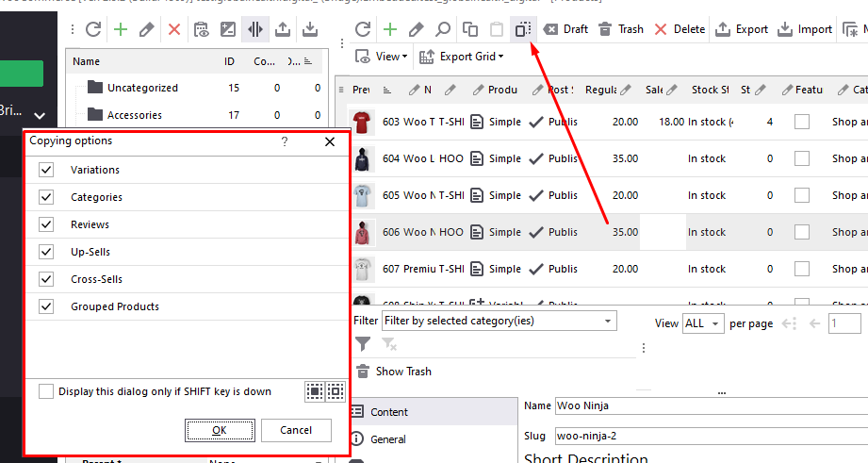Open filter options via the vertical dots icon
Image resolution: width=868 pixels, height=463 pixels.
click(x=644, y=348)
